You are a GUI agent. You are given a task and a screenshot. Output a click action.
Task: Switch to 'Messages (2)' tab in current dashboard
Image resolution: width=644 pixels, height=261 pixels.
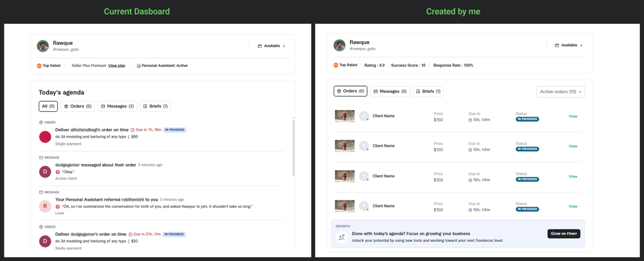coord(117,106)
